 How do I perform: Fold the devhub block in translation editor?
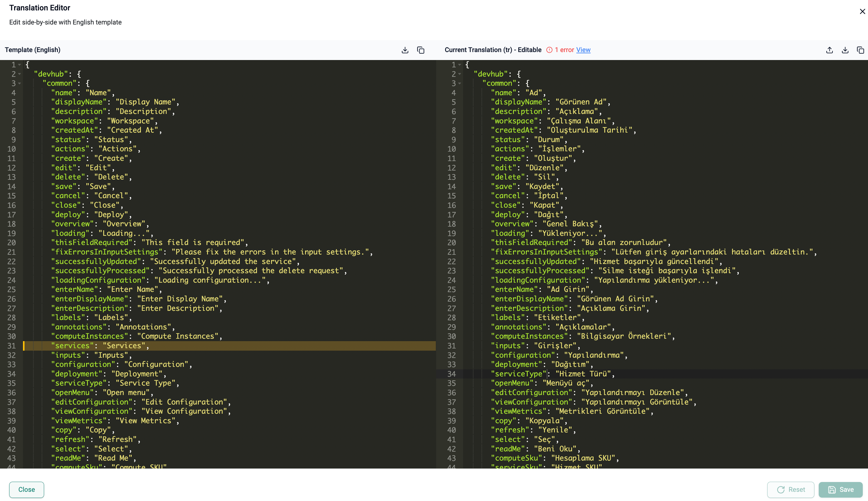point(460,74)
